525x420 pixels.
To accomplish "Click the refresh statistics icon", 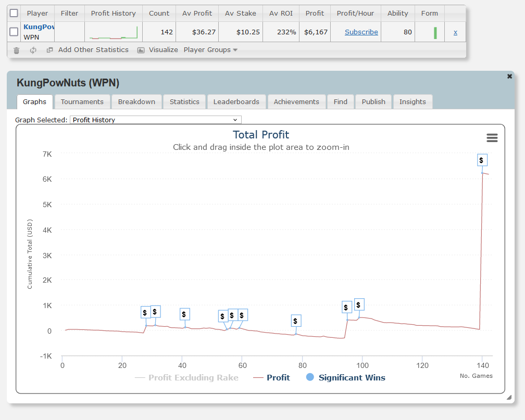I will pyautogui.click(x=33, y=50).
